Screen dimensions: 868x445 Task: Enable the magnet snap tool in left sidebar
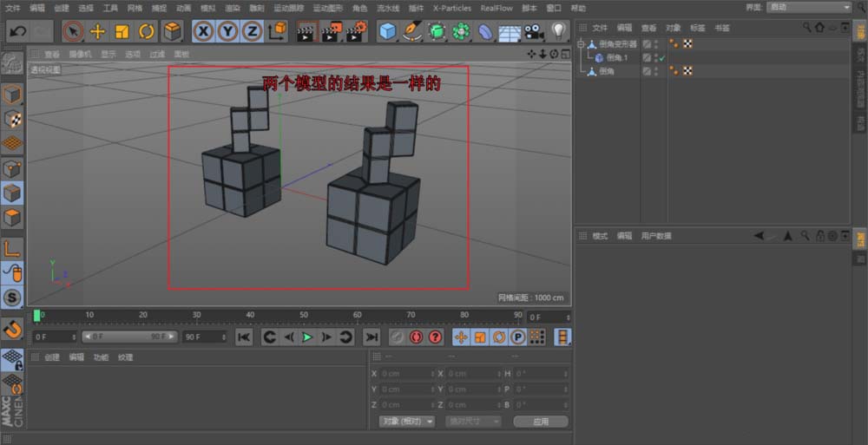click(12, 330)
